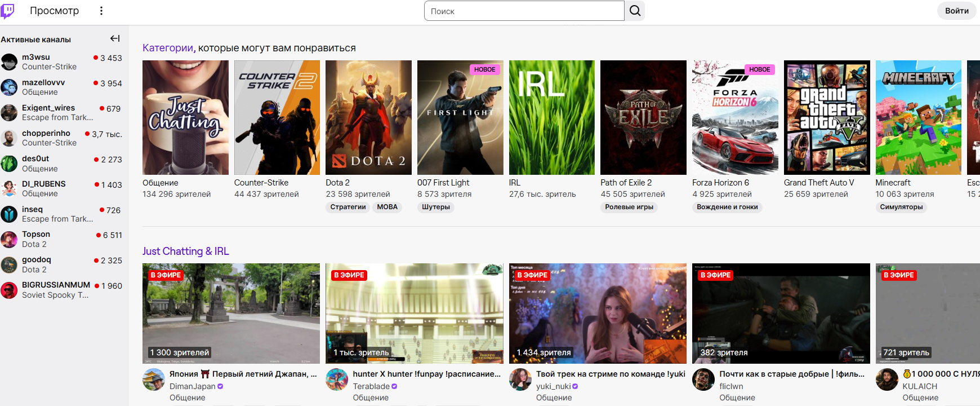Click yuki_nuki streamer avatar
The height and width of the screenshot is (406, 980).
pyautogui.click(x=520, y=379)
